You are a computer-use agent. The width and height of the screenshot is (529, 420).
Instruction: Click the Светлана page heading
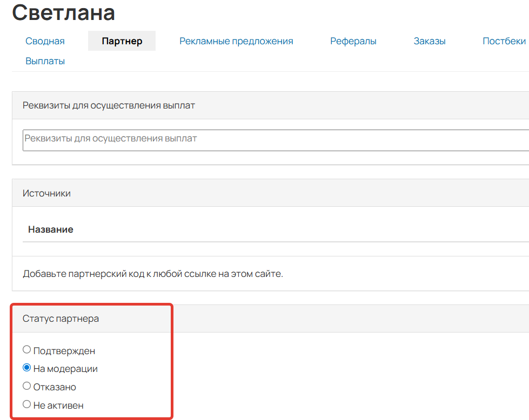pyautogui.click(x=64, y=12)
